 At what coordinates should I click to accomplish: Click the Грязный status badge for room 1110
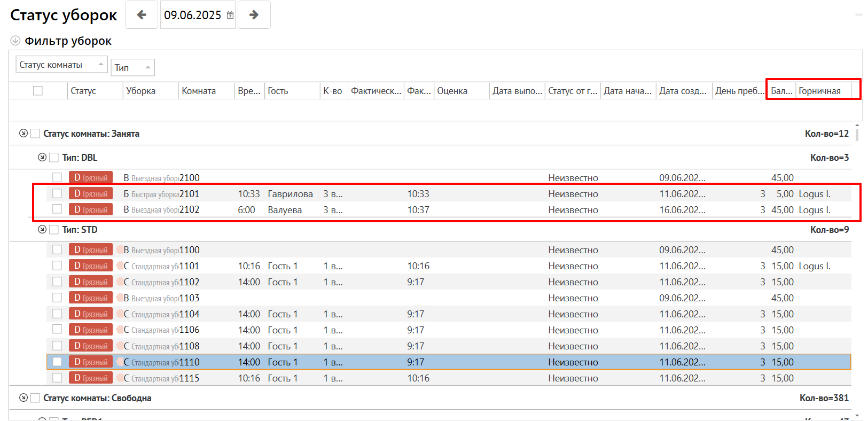(91, 362)
